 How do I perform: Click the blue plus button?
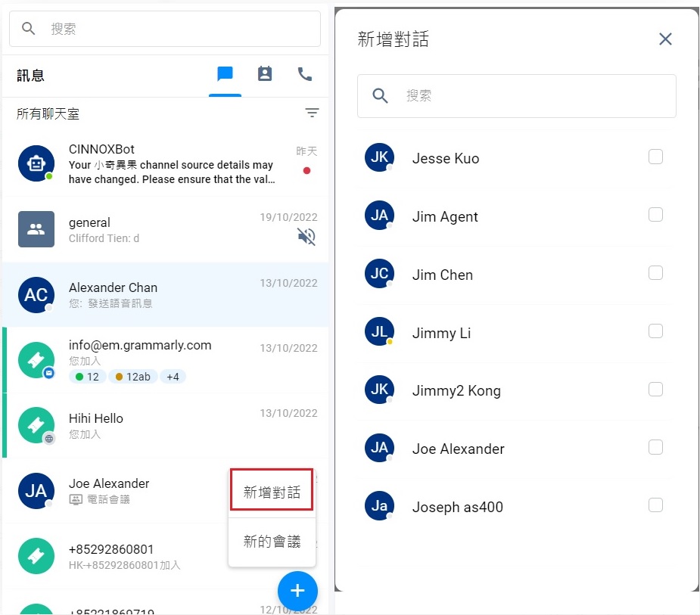(297, 591)
